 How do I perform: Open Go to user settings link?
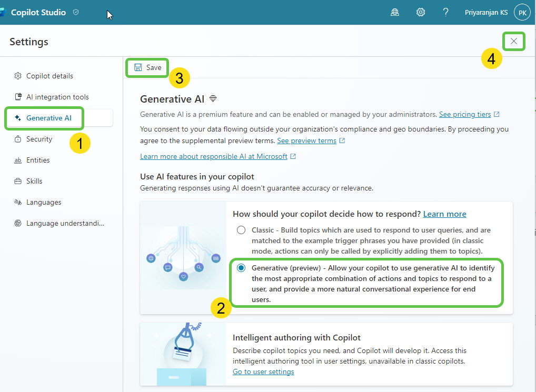point(263,371)
